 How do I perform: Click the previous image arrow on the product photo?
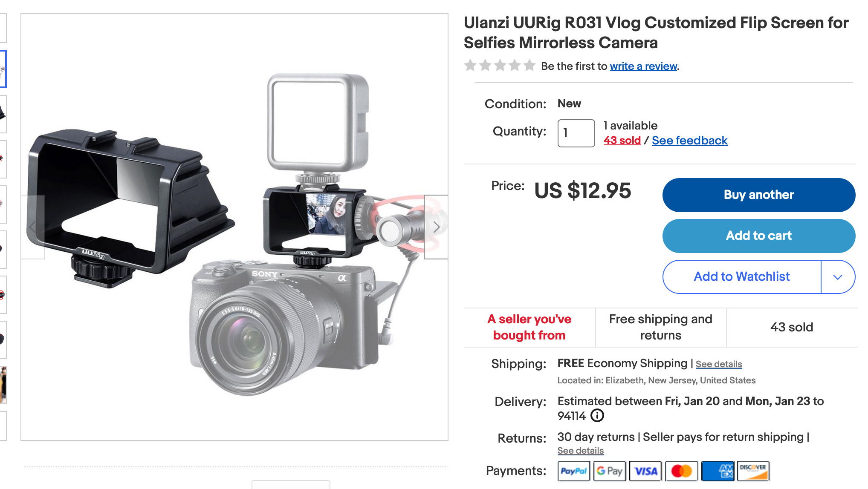tap(33, 227)
